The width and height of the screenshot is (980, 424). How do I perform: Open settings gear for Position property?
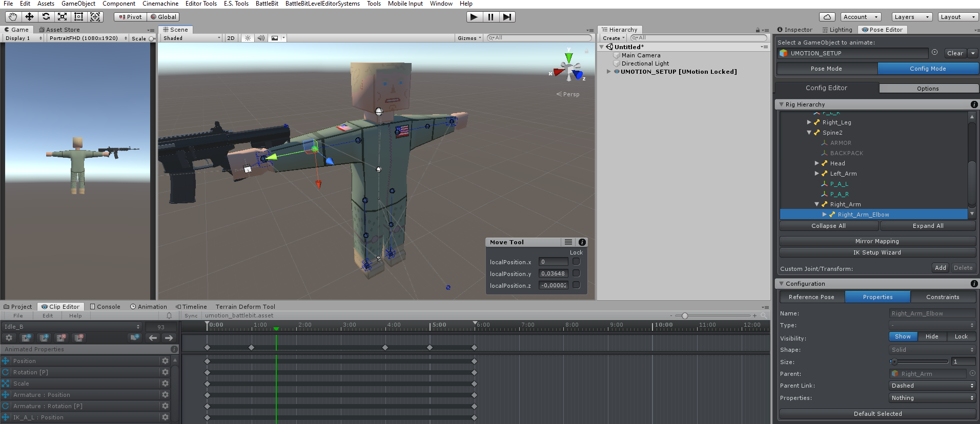coord(165,361)
